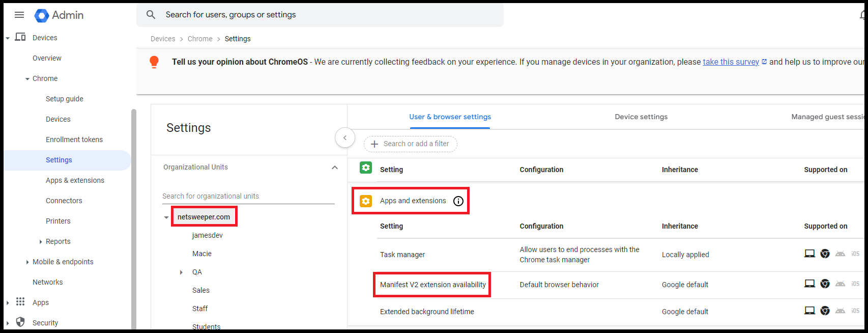The width and height of the screenshot is (868, 333).
Task: Click Android icon in Task manager row
Action: coord(841,254)
